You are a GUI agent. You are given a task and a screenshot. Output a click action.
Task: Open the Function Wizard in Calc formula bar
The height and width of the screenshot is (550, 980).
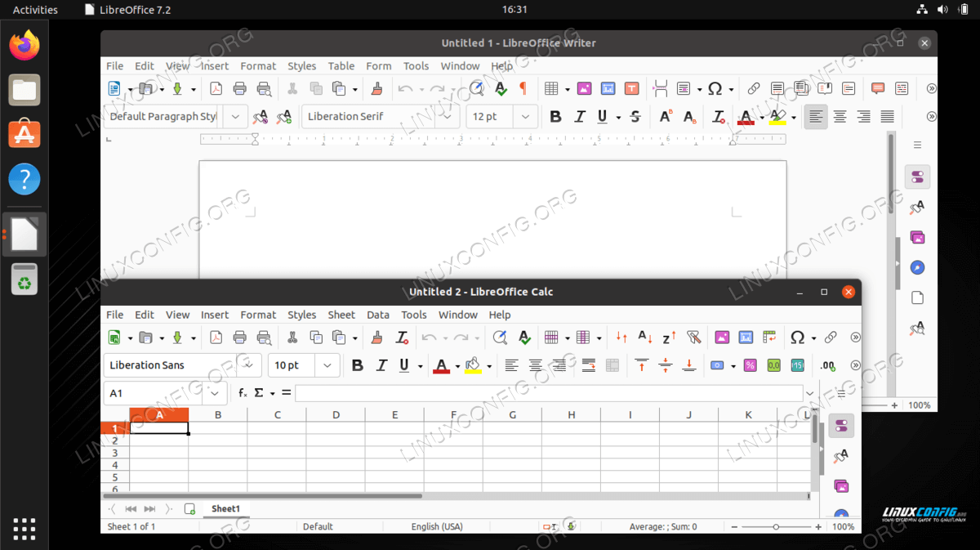[243, 393]
